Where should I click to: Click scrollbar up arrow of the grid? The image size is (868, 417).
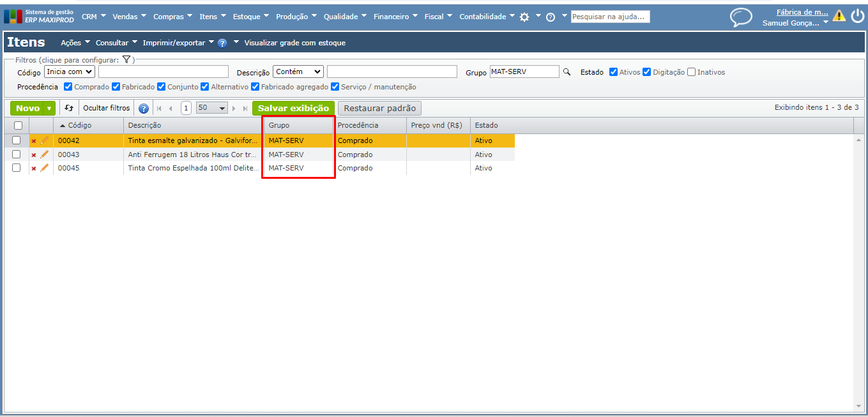[x=858, y=140]
